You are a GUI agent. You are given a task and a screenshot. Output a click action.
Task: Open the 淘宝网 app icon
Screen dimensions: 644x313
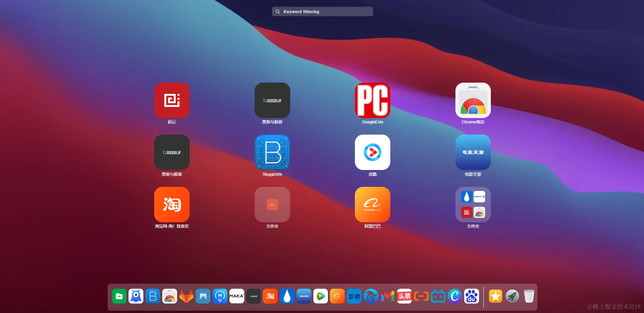172,204
